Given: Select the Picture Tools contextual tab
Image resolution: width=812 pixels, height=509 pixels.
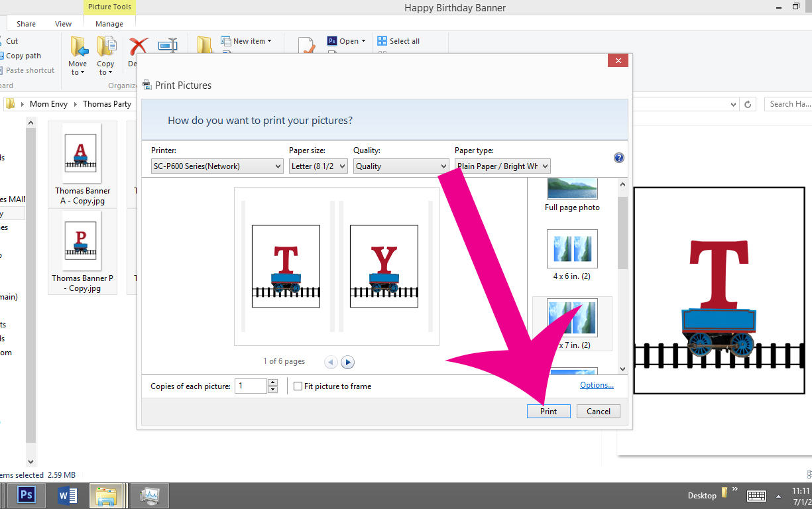Looking at the screenshot, I should 109,7.
